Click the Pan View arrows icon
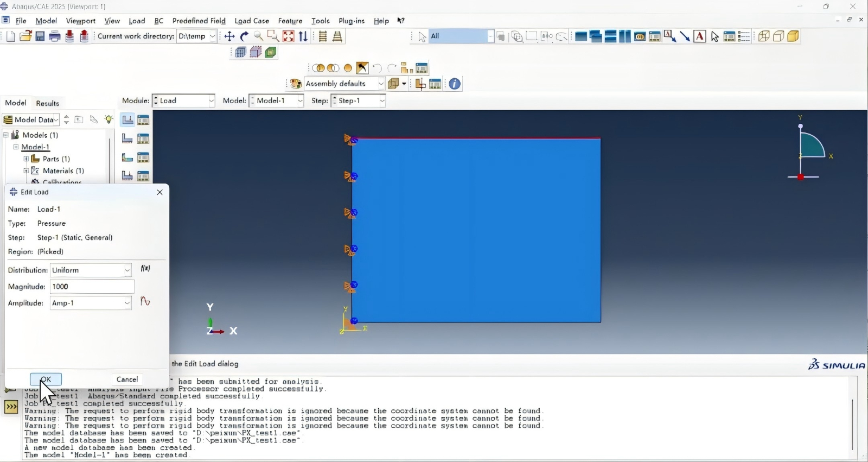Screen dimensions: 868x462 coord(229,36)
